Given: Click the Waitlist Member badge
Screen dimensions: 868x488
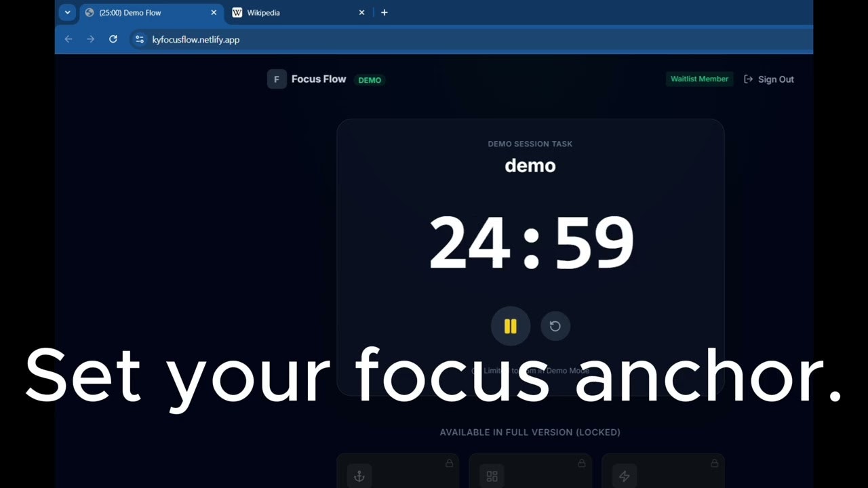Looking at the screenshot, I should pyautogui.click(x=699, y=79).
